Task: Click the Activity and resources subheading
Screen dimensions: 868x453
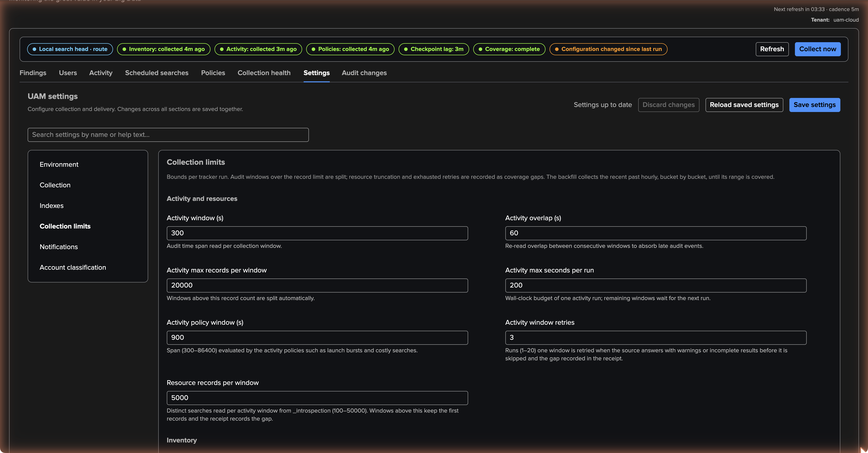Action: click(202, 199)
